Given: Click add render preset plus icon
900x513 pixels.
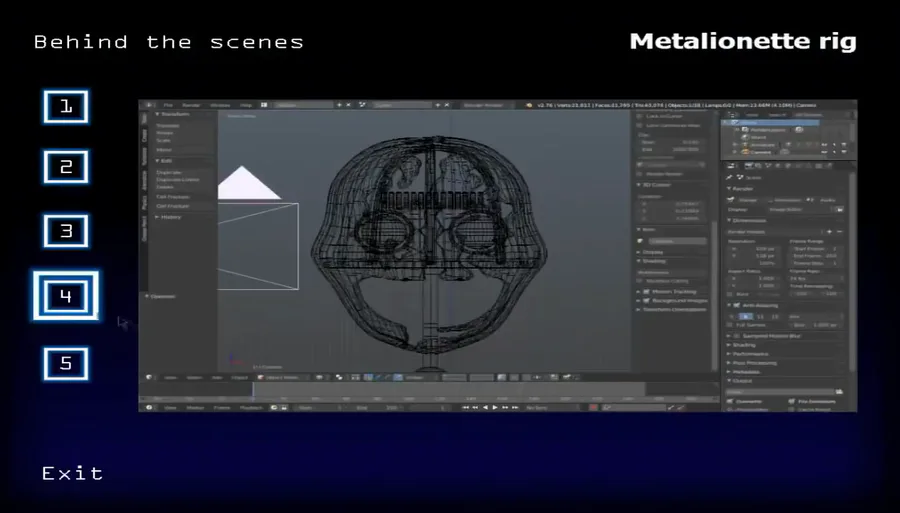Looking at the screenshot, I should click(829, 232).
